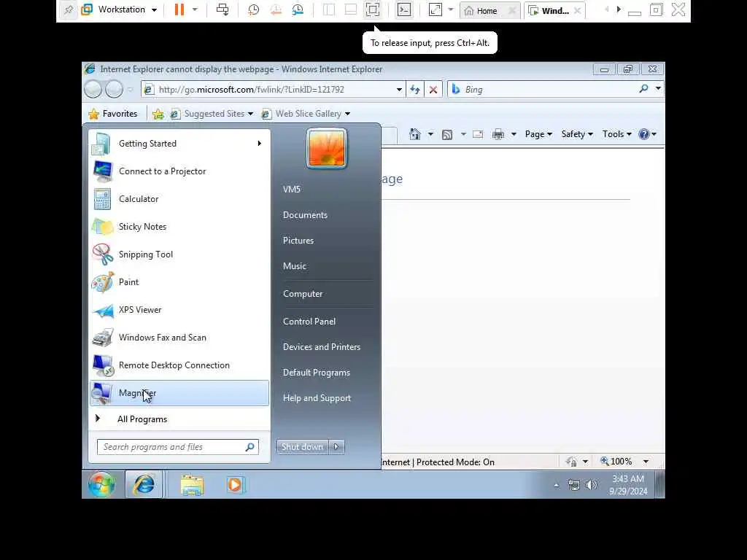Open Help and Support
The width and height of the screenshot is (747, 560).
pyautogui.click(x=317, y=398)
